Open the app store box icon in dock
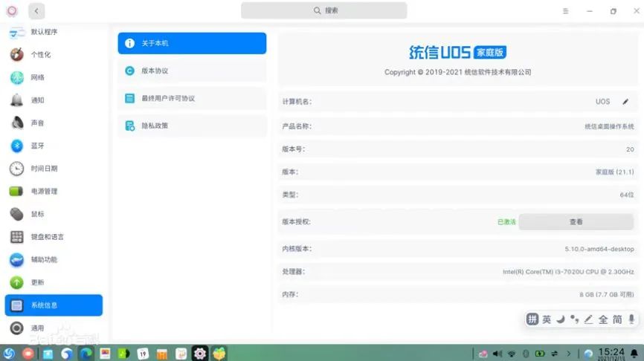Screen dimensions: 644x361 pos(219,354)
